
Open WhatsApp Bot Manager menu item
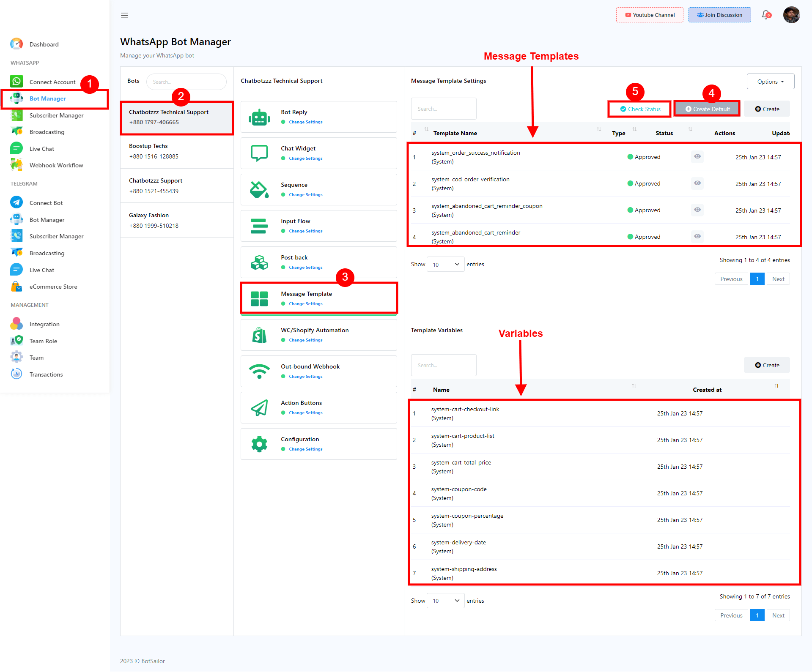55,98
